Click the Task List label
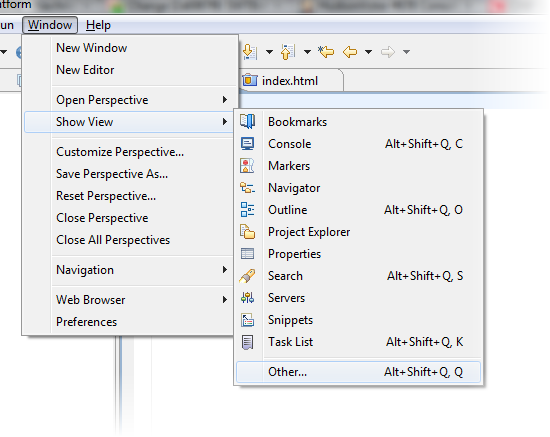This screenshot has width=550, height=437. (x=290, y=342)
